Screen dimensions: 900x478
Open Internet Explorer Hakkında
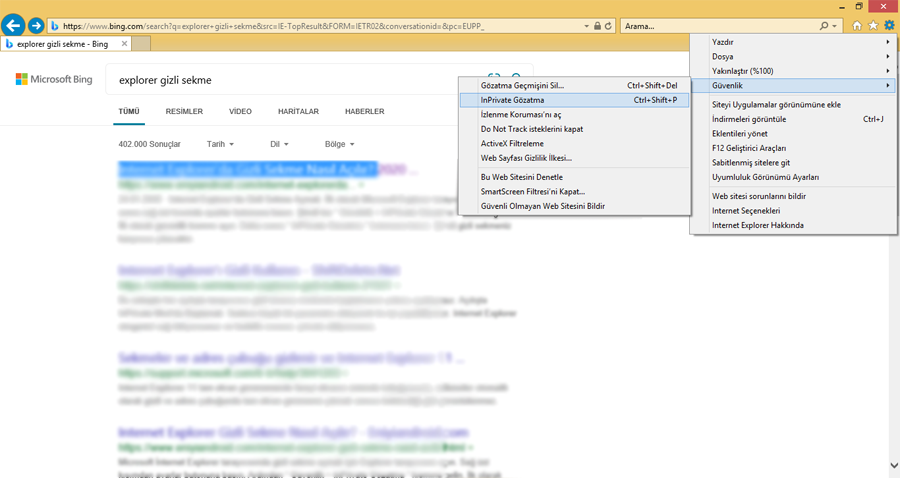click(x=794, y=226)
